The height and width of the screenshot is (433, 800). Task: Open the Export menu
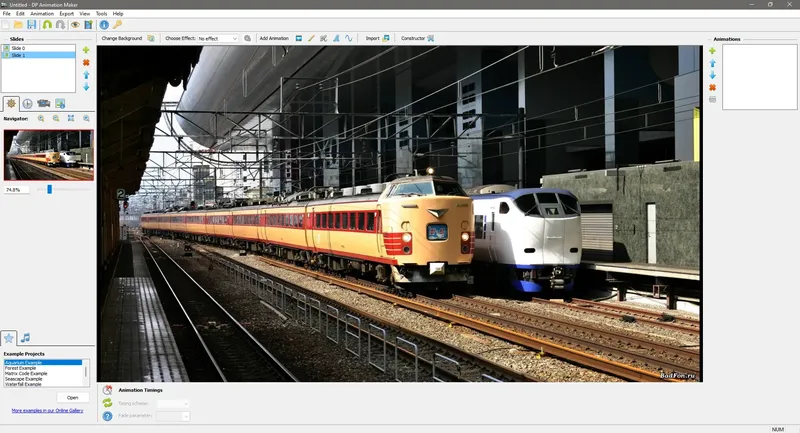click(66, 14)
